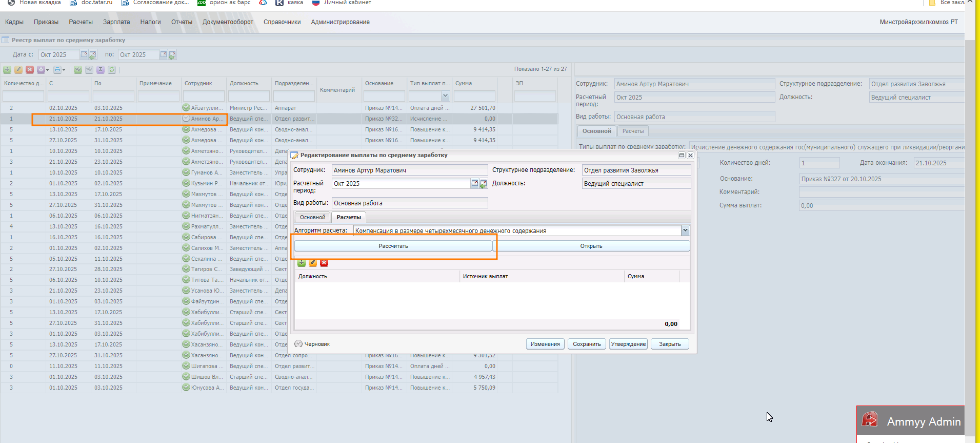Focus the dialog 'Расчетный период' field
Image resolution: width=980 pixels, height=443 pixels.
(402, 183)
